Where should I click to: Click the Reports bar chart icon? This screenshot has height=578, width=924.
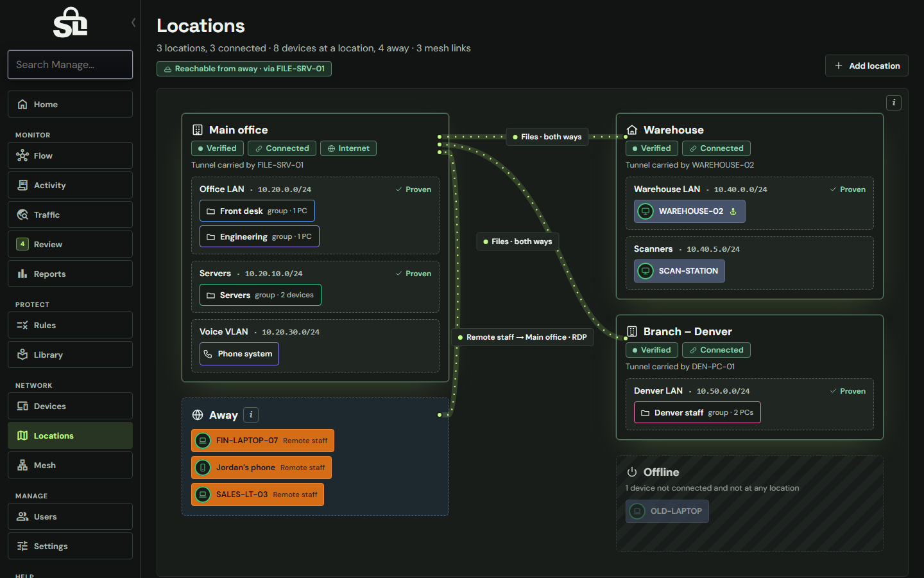[x=22, y=274]
